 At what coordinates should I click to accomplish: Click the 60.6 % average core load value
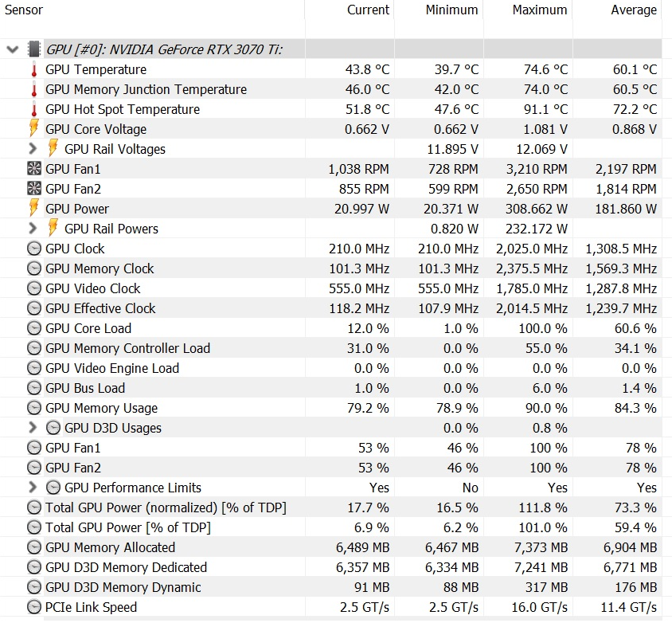(x=635, y=328)
